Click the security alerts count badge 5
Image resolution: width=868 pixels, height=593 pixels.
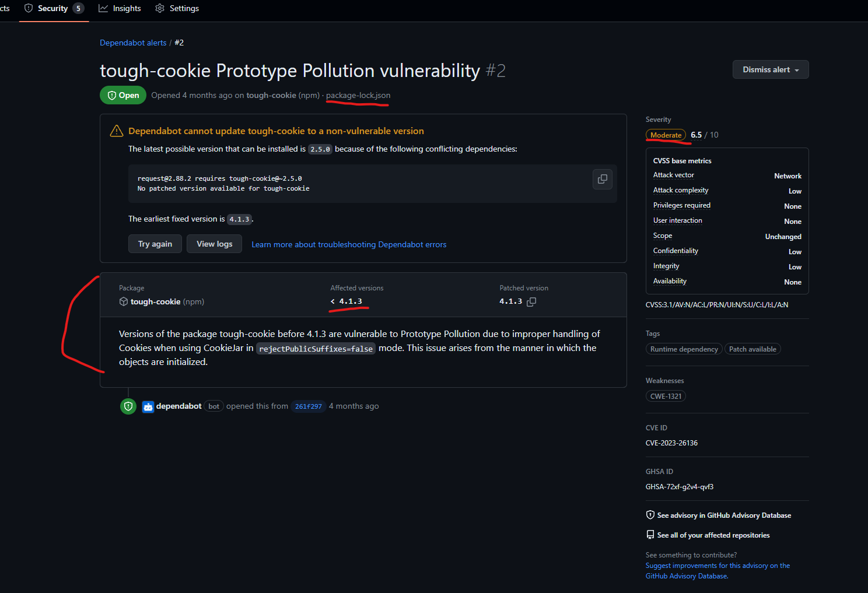(x=78, y=8)
